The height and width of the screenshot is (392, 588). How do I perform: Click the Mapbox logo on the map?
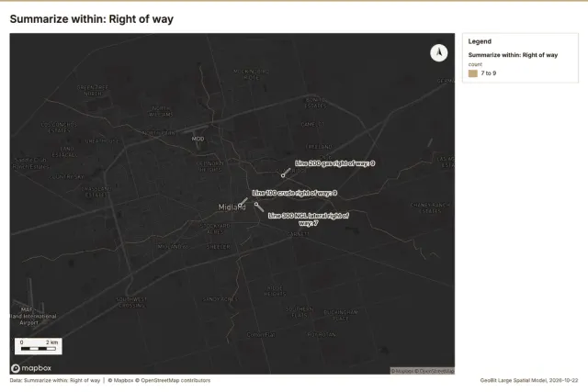coord(31,368)
